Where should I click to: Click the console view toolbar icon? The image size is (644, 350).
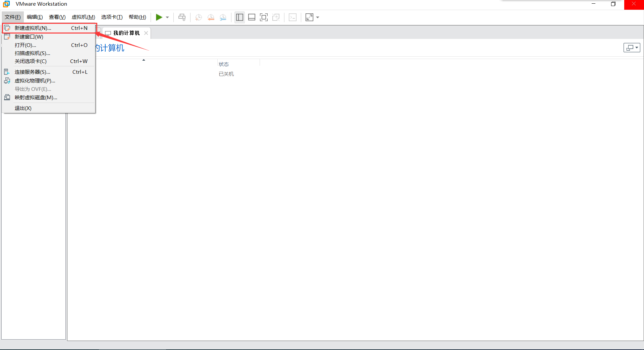292,17
